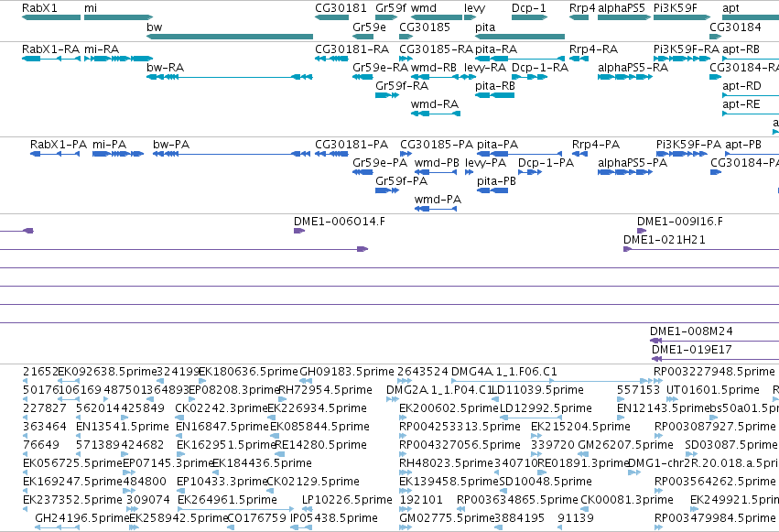Click the wmd-PB feature

(x=436, y=172)
